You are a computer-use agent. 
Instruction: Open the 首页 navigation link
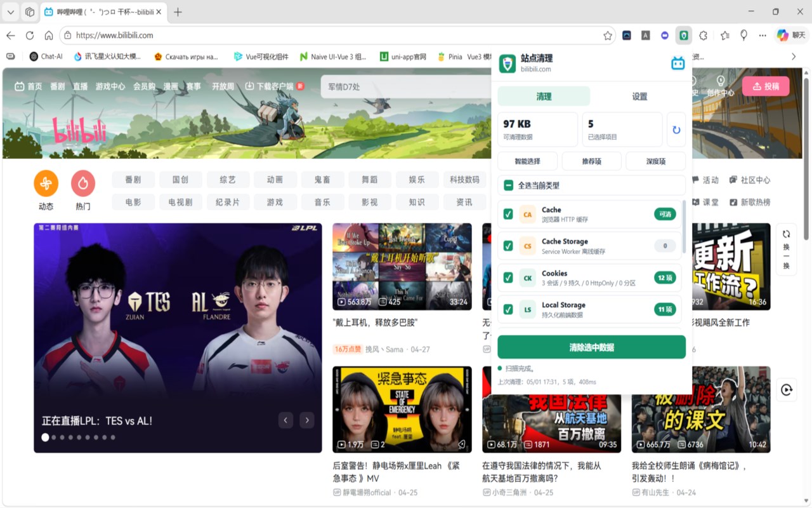point(29,86)
